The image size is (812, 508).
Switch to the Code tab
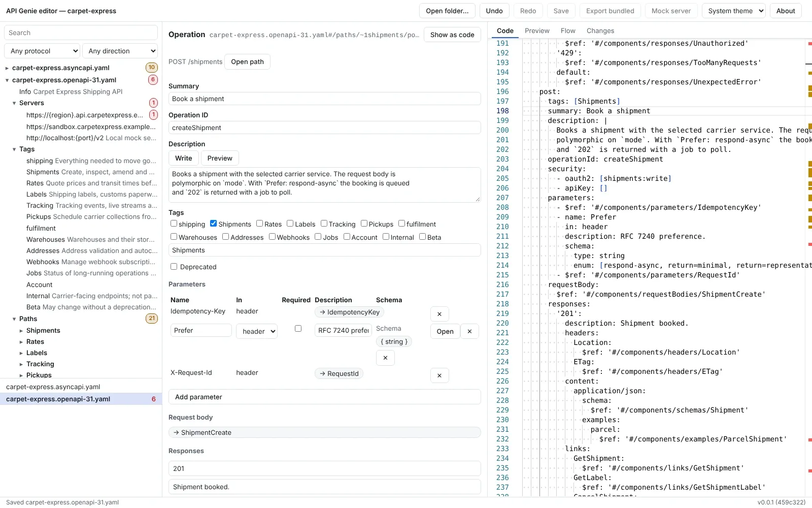pos(505,30)
